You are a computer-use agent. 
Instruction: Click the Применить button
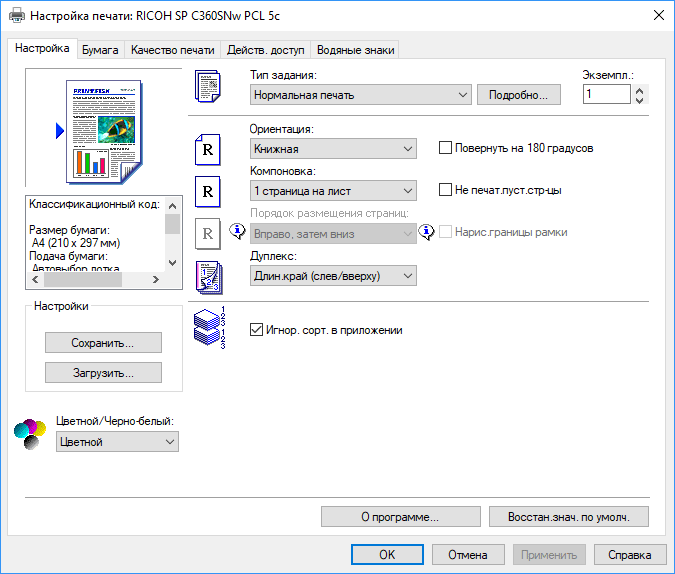tap(549, 554)
